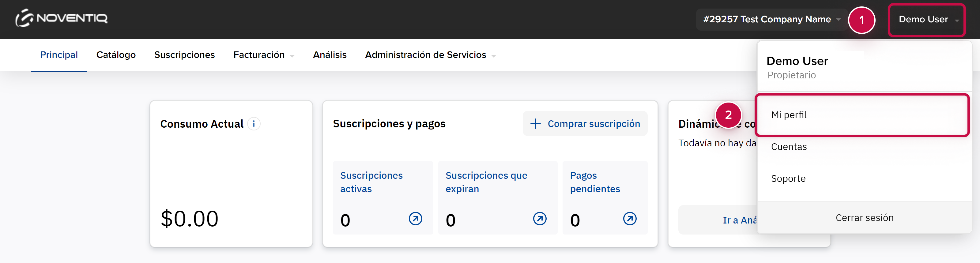Select Mi perfil from user menu
Screen dimensions: 980x263
click(x=789, y=115)
